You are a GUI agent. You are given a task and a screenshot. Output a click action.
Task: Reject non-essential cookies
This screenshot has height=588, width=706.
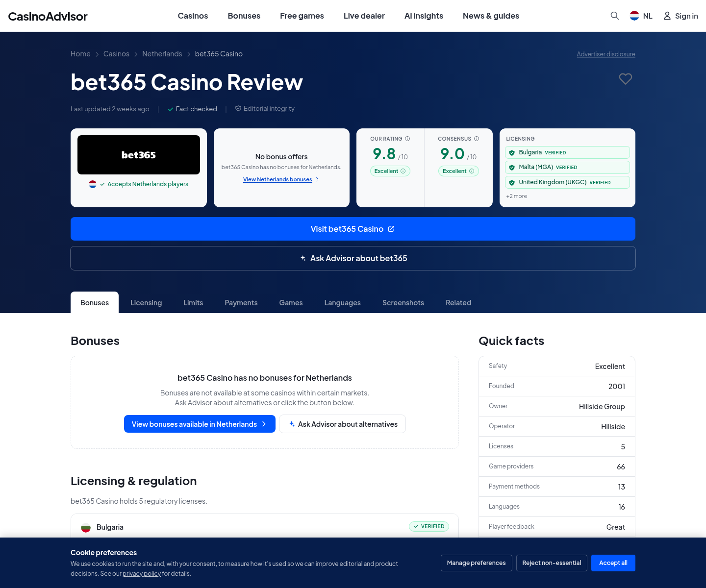552,563
